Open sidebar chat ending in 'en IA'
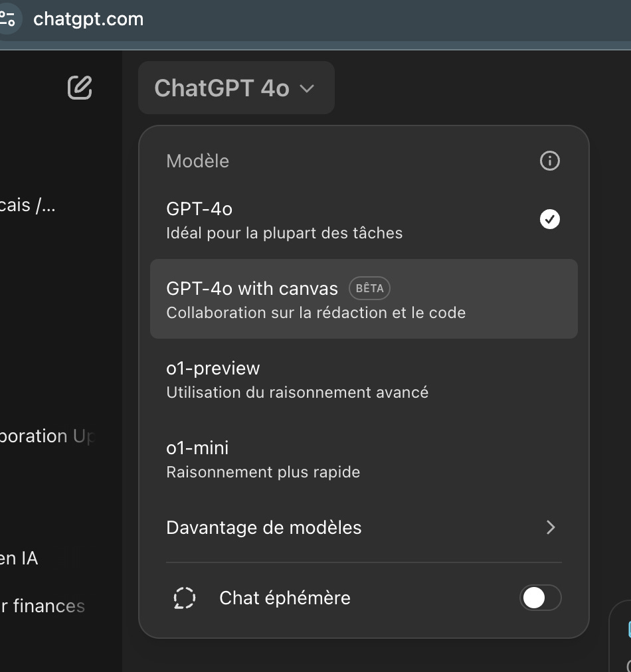The image size is (631, 672). [x=19, y=558]
